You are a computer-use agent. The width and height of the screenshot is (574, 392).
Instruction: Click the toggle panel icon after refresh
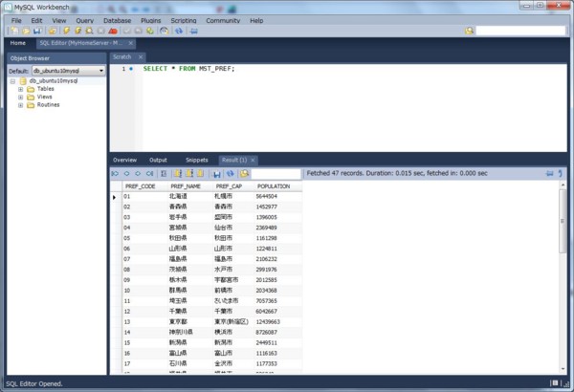pyautogui.click(x=194, y=32)
